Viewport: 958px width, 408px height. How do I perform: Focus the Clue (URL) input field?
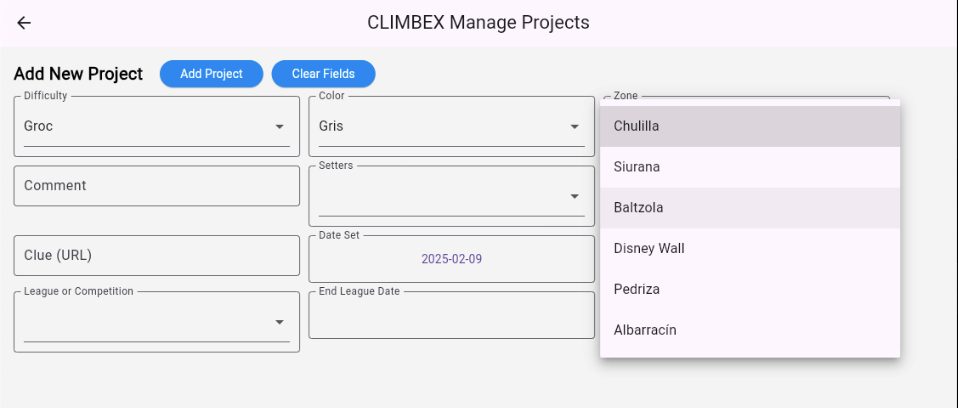click(156, 255)
